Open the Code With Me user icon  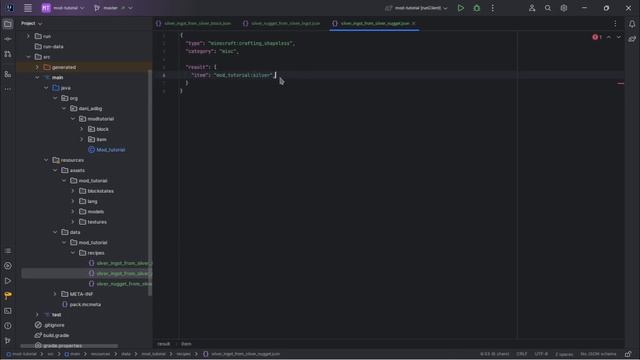[532, 8]
